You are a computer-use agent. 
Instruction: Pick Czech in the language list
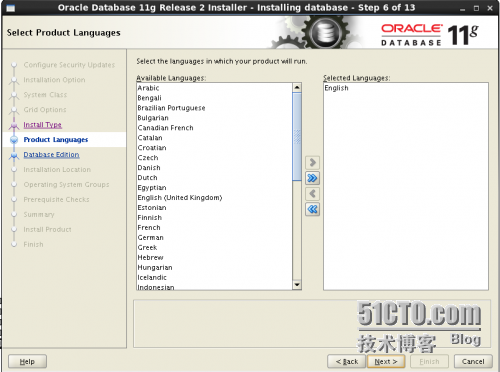(x=214, y=158)
